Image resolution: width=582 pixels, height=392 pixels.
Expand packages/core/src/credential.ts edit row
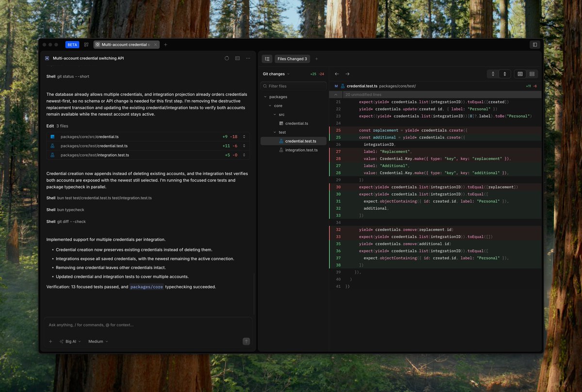pyautogui.click(x=148, y=137)
